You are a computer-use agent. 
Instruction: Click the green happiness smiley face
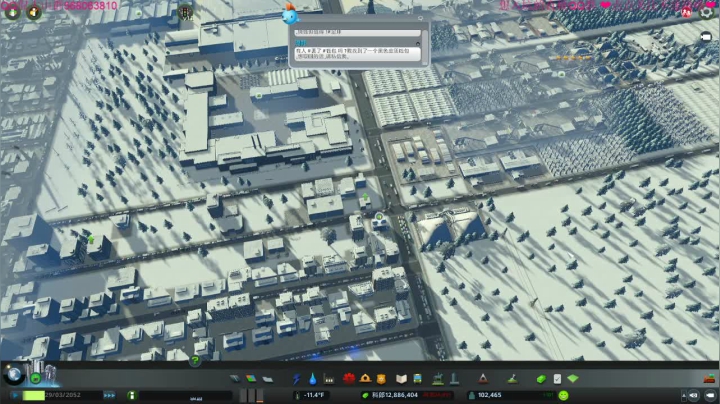[563, 395]
